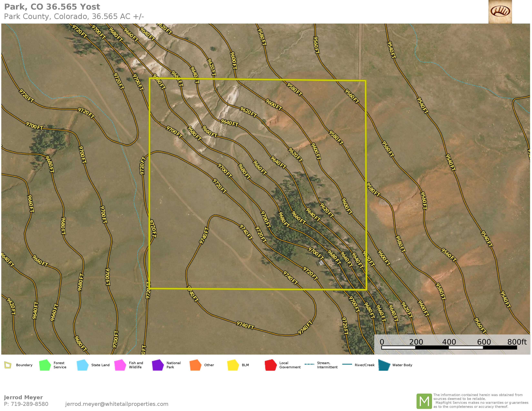
Task: Click the phone number 719-289-8580
Action: 30,404
